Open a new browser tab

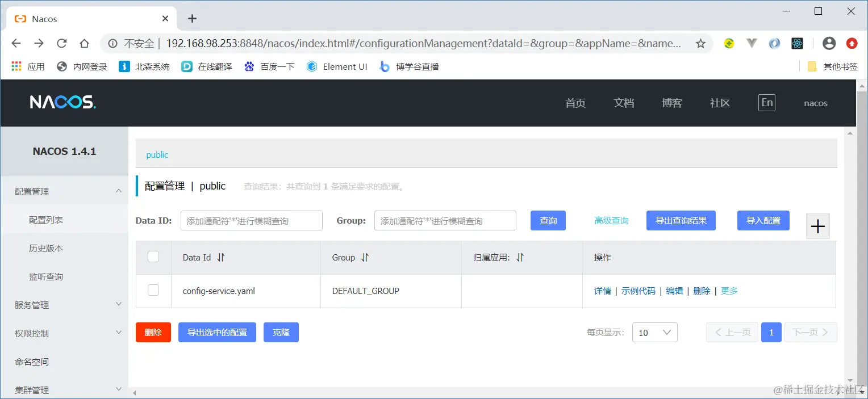click(x=192, y=18)
